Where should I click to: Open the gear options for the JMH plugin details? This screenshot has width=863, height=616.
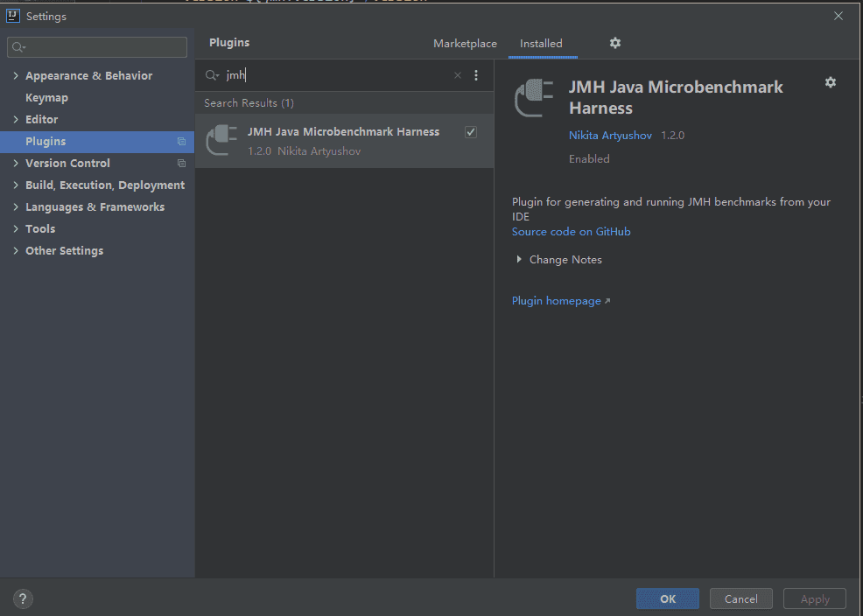831,82
